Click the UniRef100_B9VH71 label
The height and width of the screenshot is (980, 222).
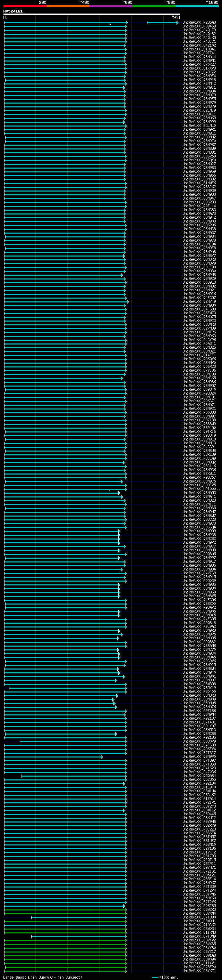199,867
